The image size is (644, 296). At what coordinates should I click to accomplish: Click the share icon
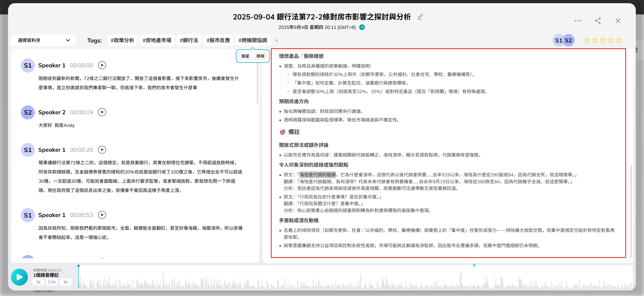point(597,21)
